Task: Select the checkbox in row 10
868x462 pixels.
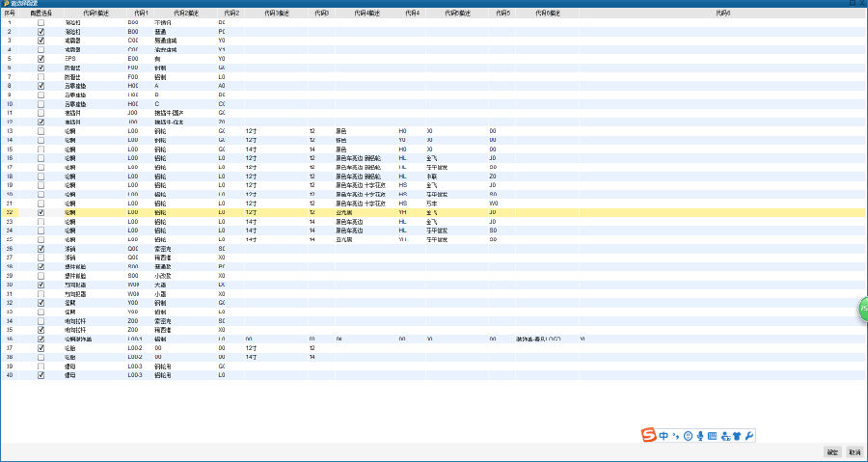Action: coord(41,103)
